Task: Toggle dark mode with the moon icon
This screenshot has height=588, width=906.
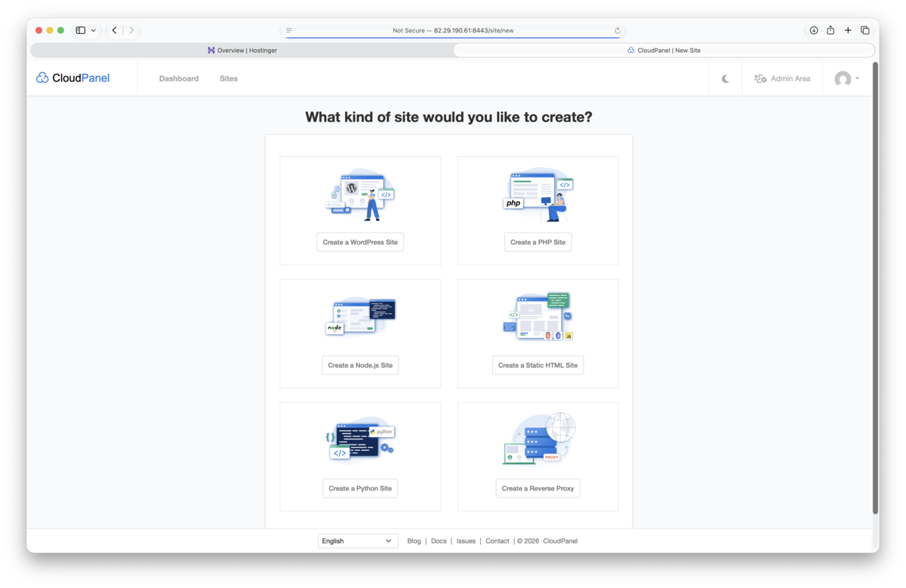Action: coord(726,79)
